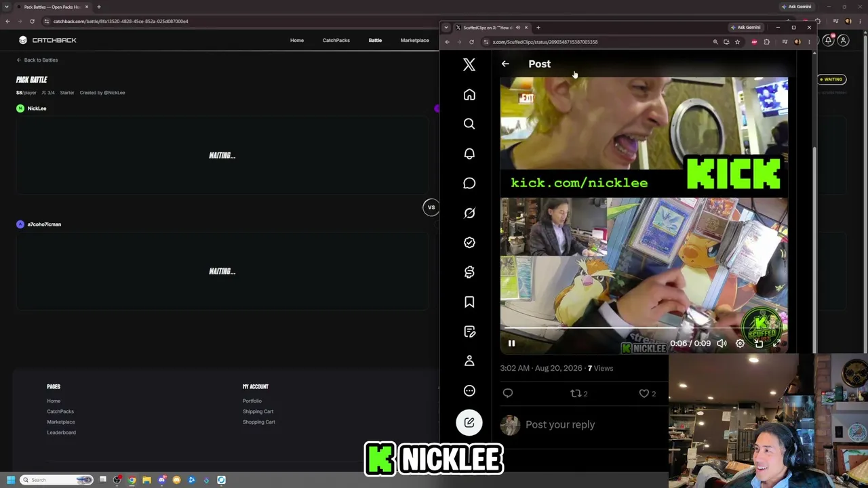Open File Explorer from the taskbar
The image size is (868, 488).
[146, 480]
